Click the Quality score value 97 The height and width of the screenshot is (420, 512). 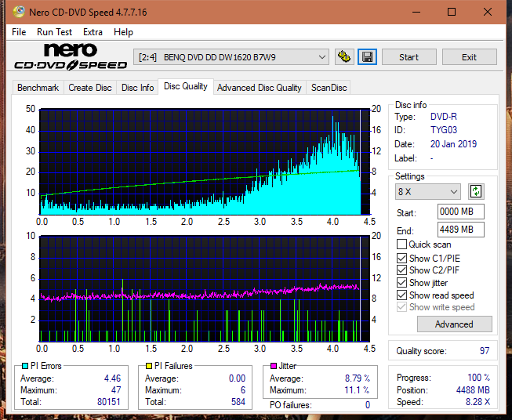[485, 351]
